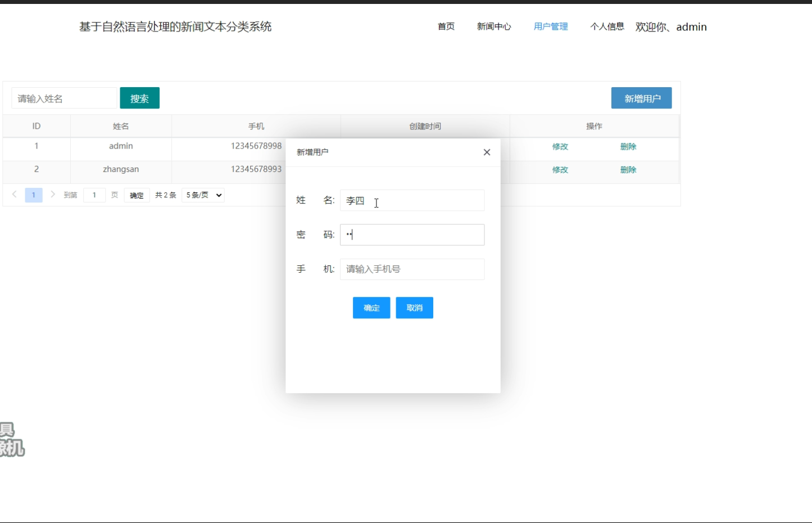Viewport: 812px width, 523px height.
Task: Click the next page arrow
Action: (53, 195)
